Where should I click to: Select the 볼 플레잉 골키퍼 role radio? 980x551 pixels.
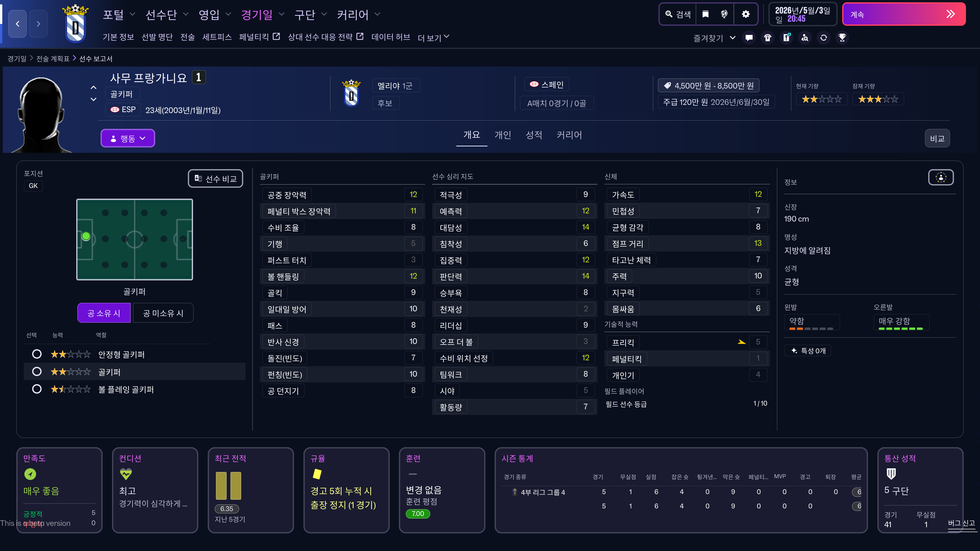pos(37,389)
